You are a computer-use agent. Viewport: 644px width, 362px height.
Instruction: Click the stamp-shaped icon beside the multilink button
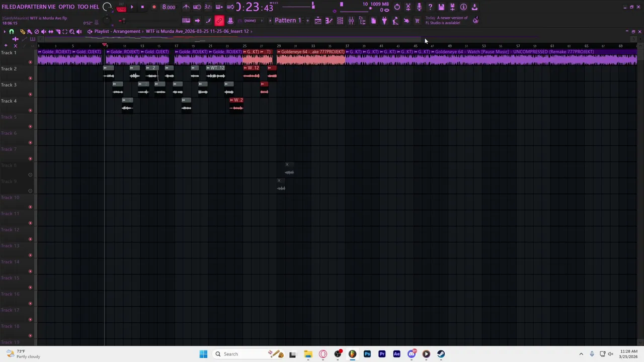coord(230,21)
